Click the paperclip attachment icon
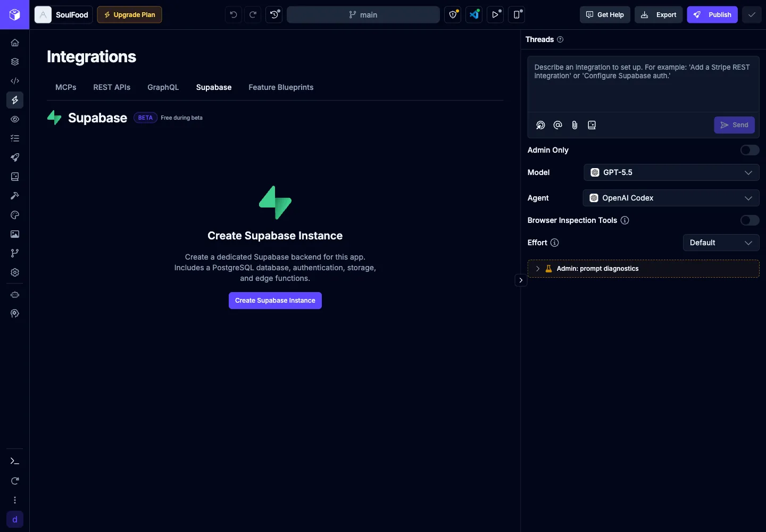This screenshot has height=532, width=766. [x=574, y=125]
